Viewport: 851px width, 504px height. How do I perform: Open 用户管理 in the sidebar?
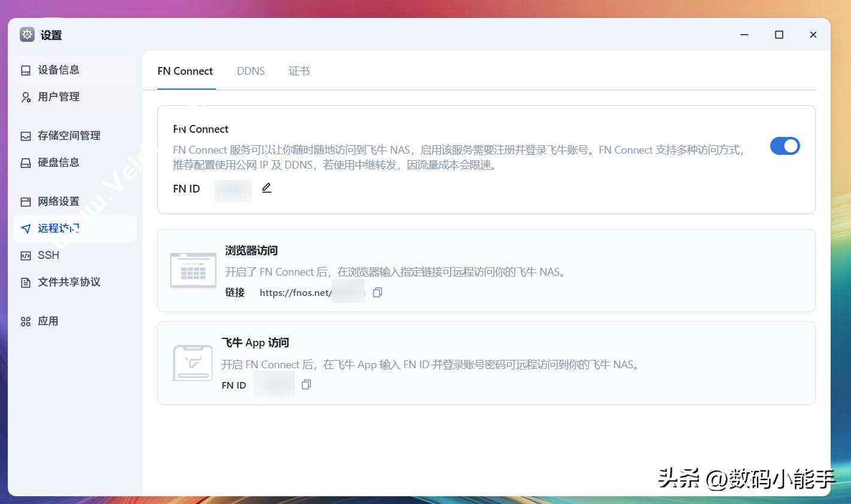pos(75,97)
